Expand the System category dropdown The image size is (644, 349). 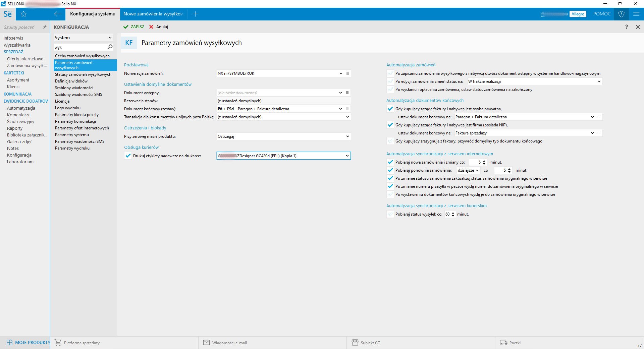point(84,38)
